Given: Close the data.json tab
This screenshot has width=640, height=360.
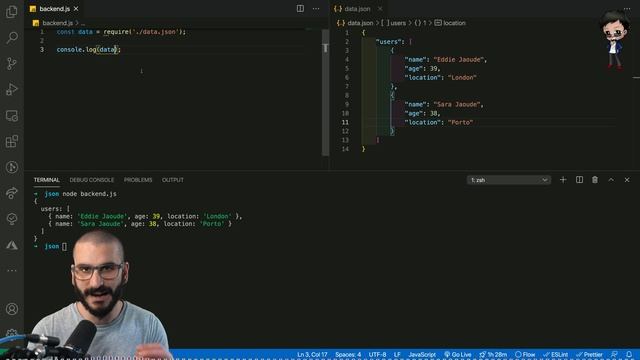Looking at the screenshot, I should click(x=380, y=9).
